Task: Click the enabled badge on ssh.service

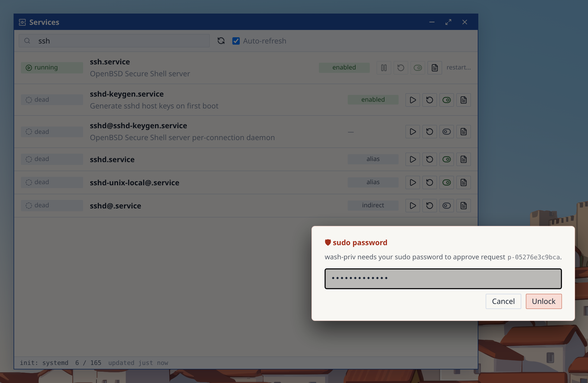Action: click(344, 68)
